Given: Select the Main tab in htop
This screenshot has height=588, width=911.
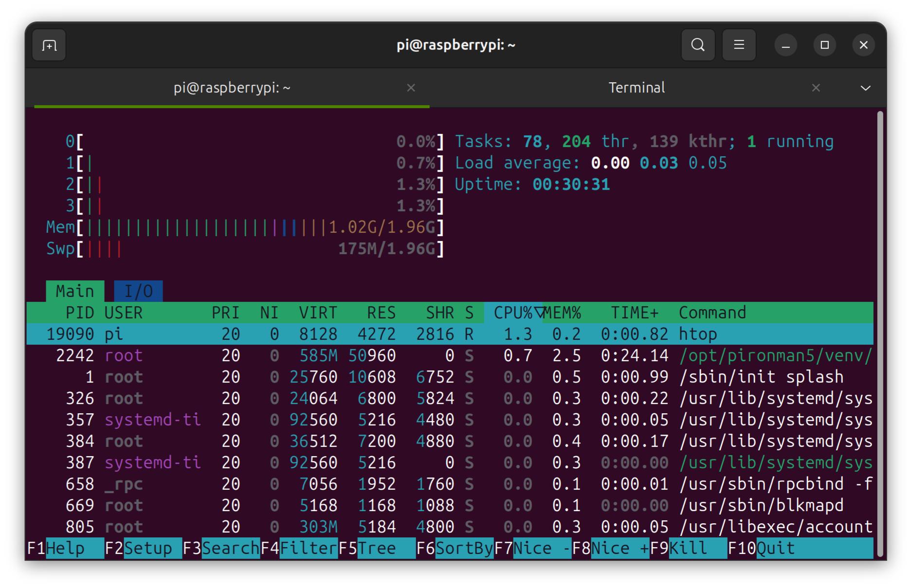Looking at the screenshot, I should click(x=75, y=291).
